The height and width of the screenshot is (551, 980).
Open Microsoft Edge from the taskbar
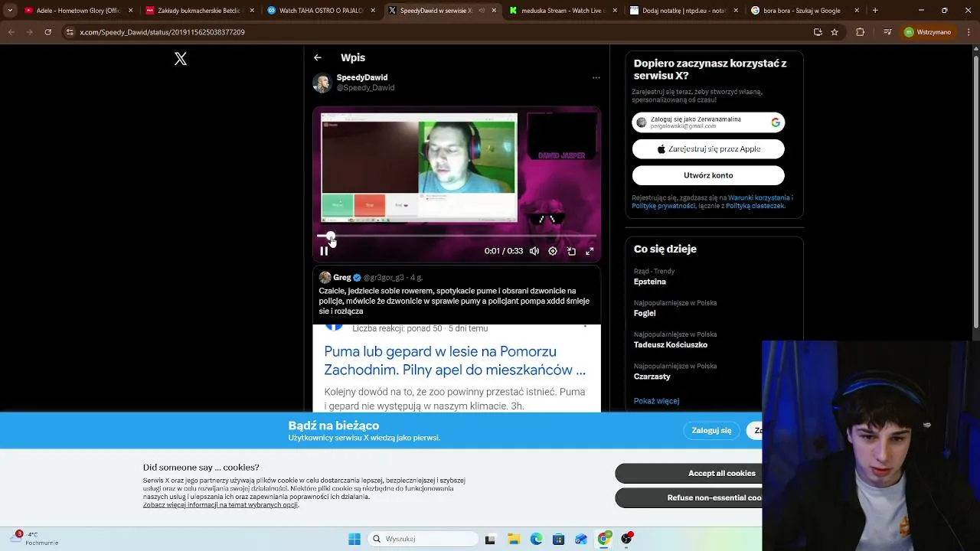click(536, 539)
